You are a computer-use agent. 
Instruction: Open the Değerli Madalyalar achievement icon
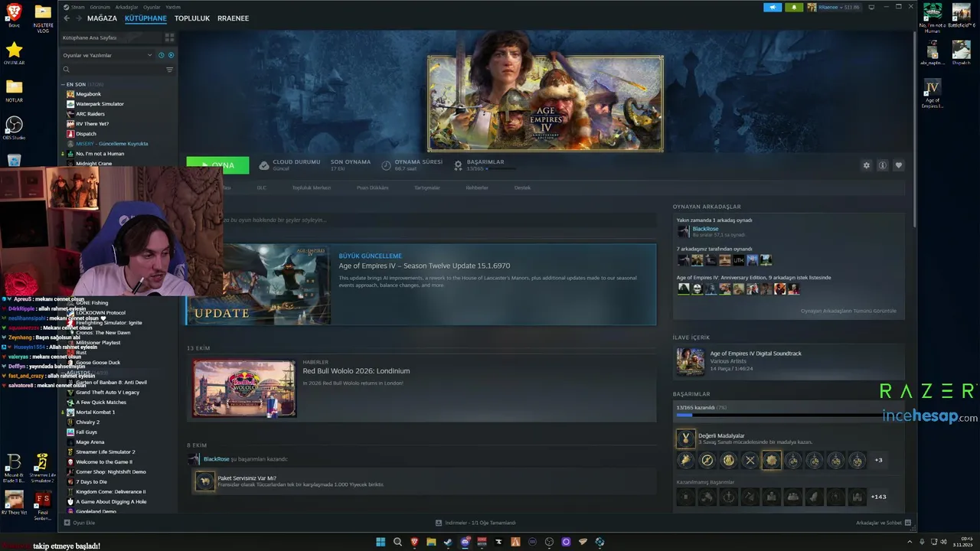(685, 439)
